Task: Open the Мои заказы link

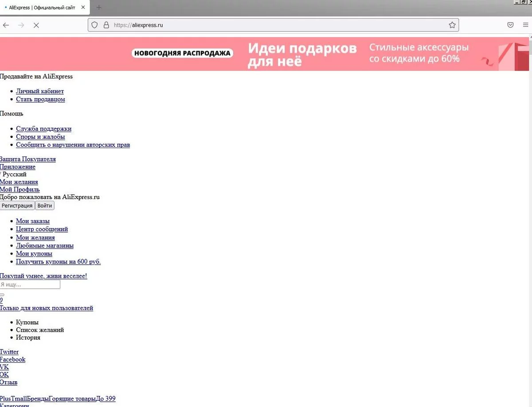Action: [x=33, y=221]
